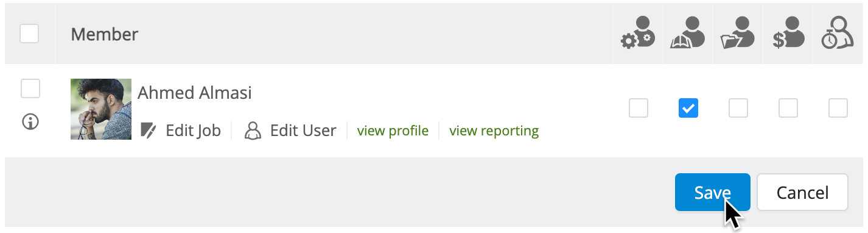Tick the select-all checkbox in header

tap(29, 34)
